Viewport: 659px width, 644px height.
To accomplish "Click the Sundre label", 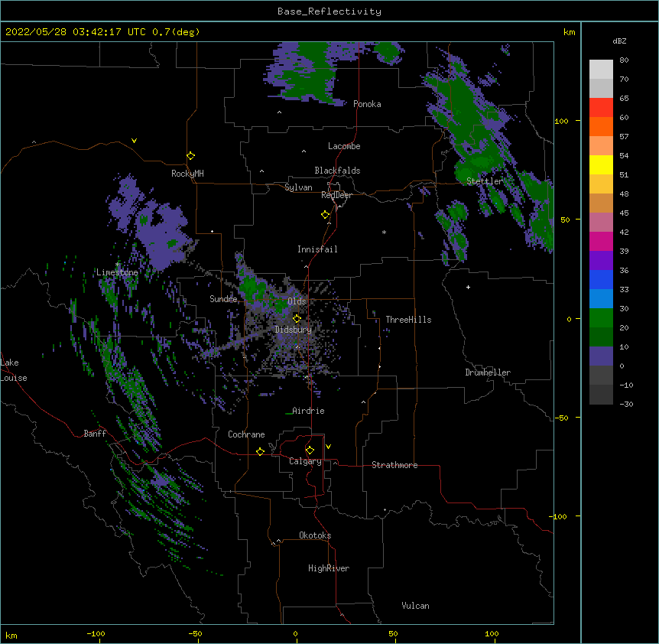I will (223, 299).
